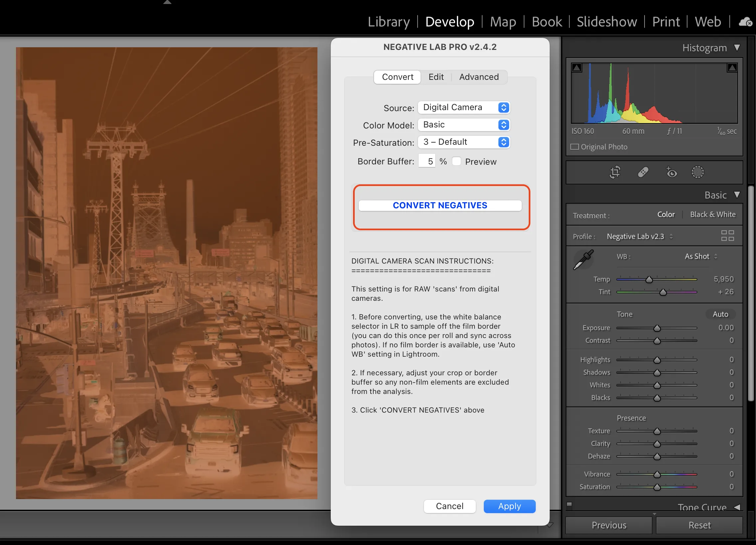Click the Exposure slider handle
Viewport: 756px width, 545px height.
(657, 328)
